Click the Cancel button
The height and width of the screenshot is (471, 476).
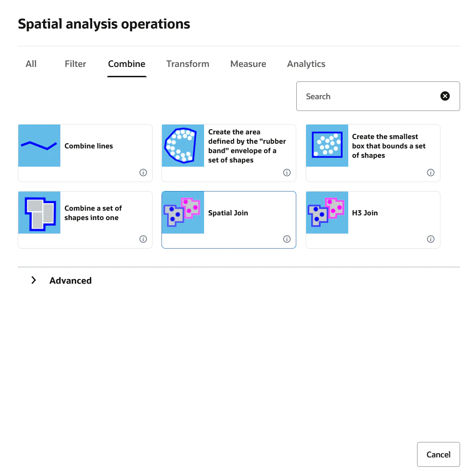(439, 454)
